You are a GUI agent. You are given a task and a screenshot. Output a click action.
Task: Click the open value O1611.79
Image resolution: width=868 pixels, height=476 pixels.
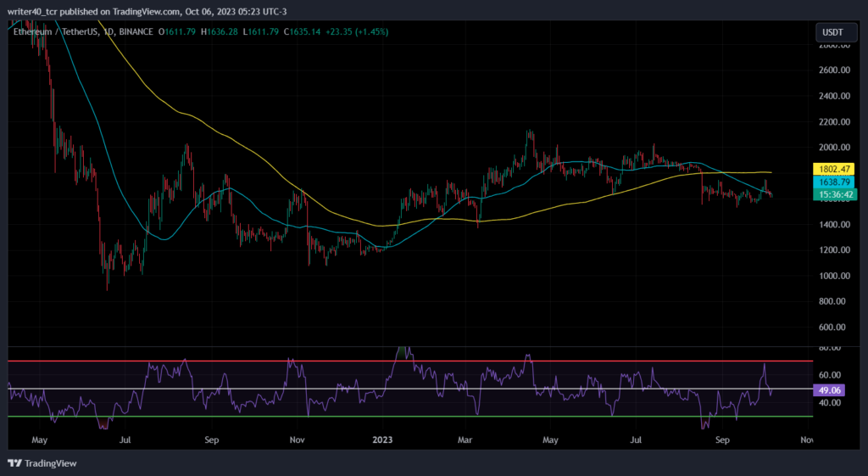[176, 31]
